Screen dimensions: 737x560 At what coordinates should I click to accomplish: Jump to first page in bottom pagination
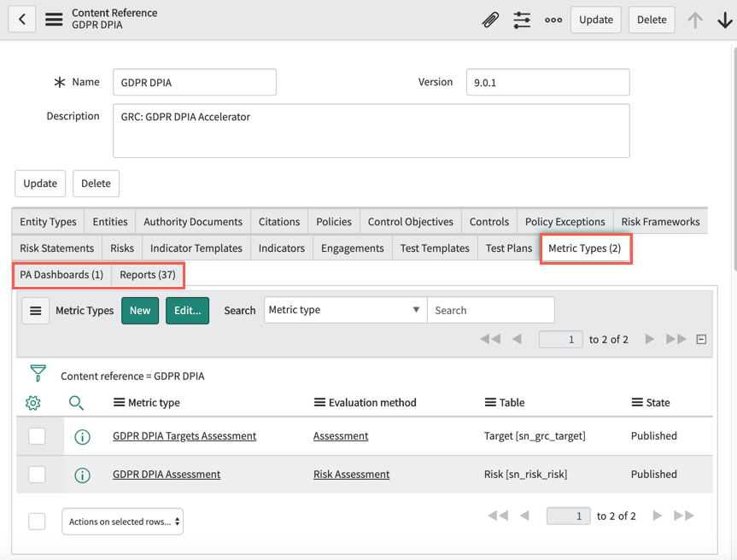(x=498, y=516)
